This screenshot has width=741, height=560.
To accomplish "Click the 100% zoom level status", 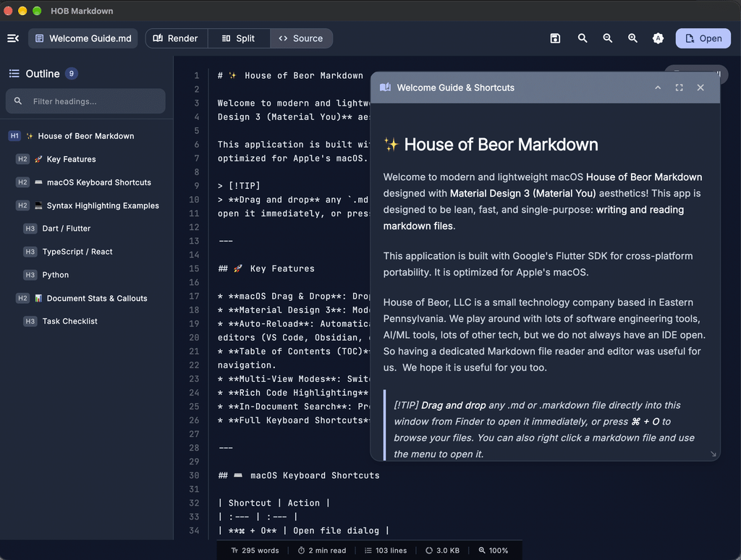I will pos(494,551).
